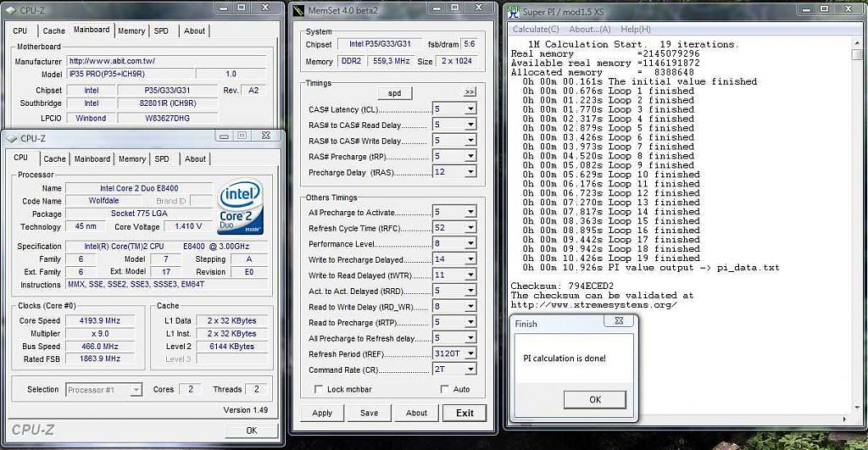Screen dimensions: 868x450
Task: Open the RAS# to CAS# Read Delay dropdown
Action: (x=470, y=125)
